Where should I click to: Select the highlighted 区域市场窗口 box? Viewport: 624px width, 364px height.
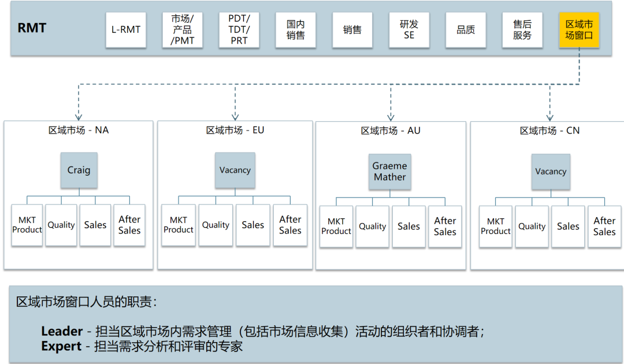click(580, 29)
